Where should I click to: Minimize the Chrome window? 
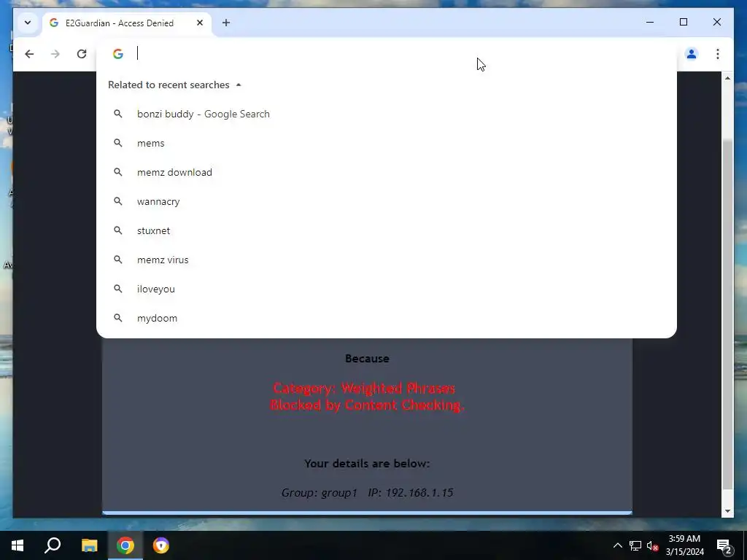650,22
